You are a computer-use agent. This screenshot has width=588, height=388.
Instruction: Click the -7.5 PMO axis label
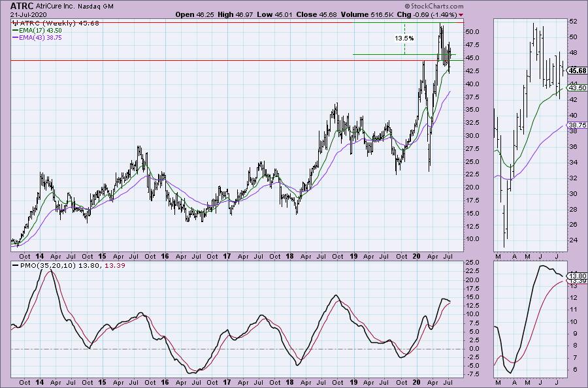472,374
